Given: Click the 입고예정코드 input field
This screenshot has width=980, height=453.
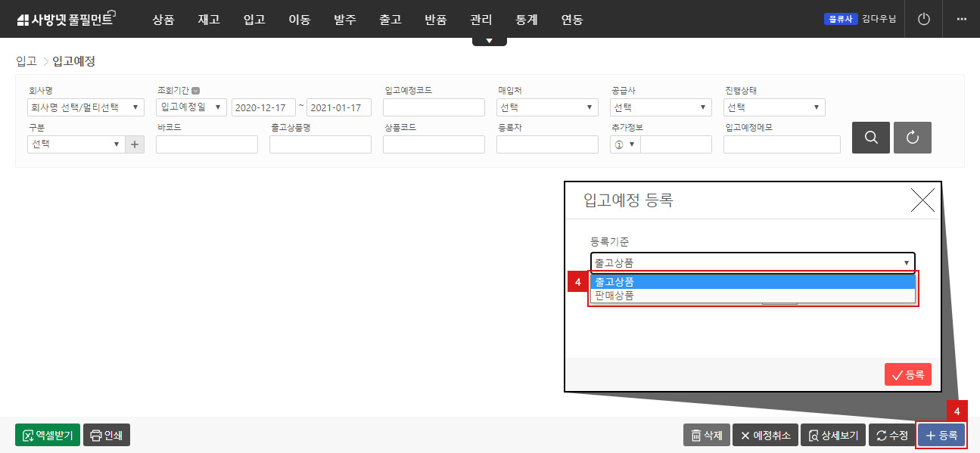Looking at the screenshot, I should [x=434, y=107].
